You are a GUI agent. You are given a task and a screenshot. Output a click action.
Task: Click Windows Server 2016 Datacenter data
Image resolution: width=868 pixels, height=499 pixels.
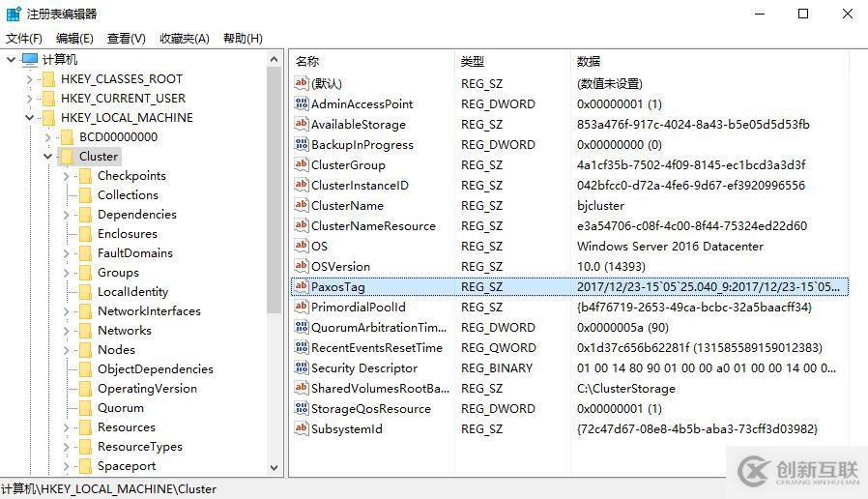[670, 246]
